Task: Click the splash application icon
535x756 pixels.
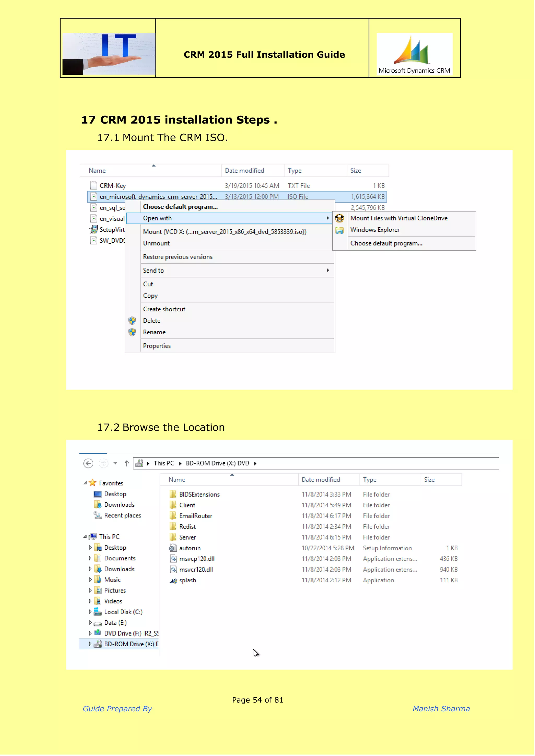Action: tap(174, 581)
